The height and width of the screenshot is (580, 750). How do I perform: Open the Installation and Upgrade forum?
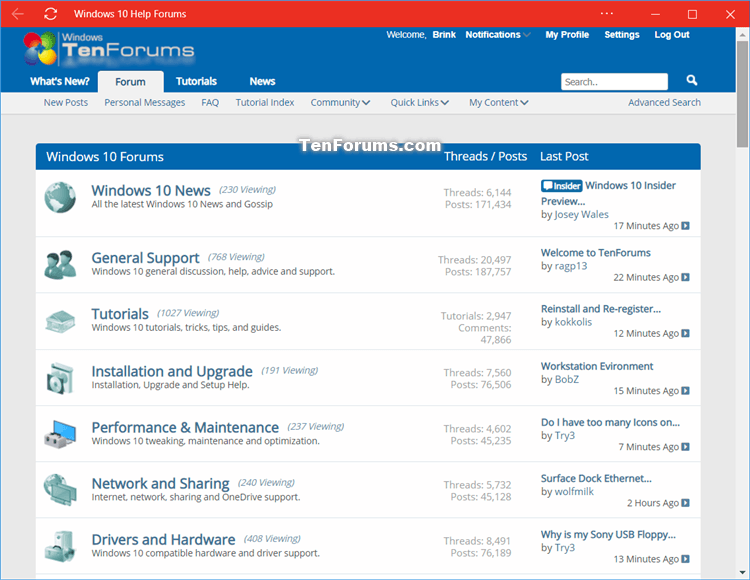[x=172, y=371]
